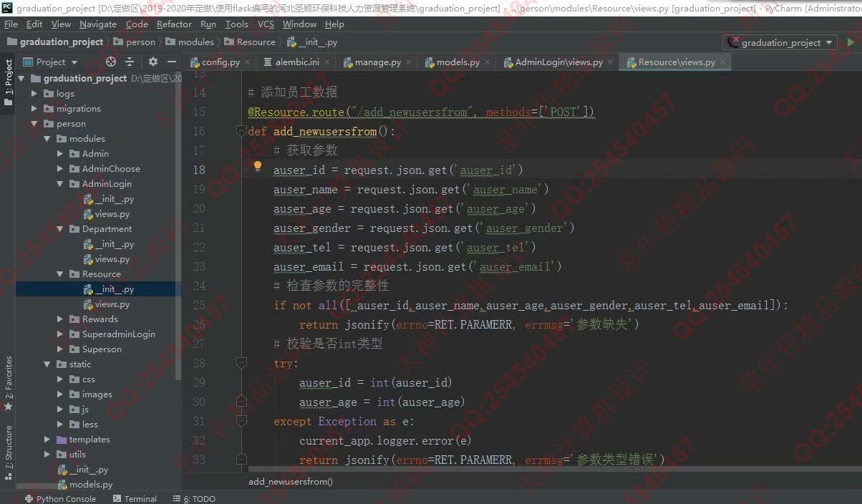Click the green Run button
This screenshot has width=862, height=504.
851,42
